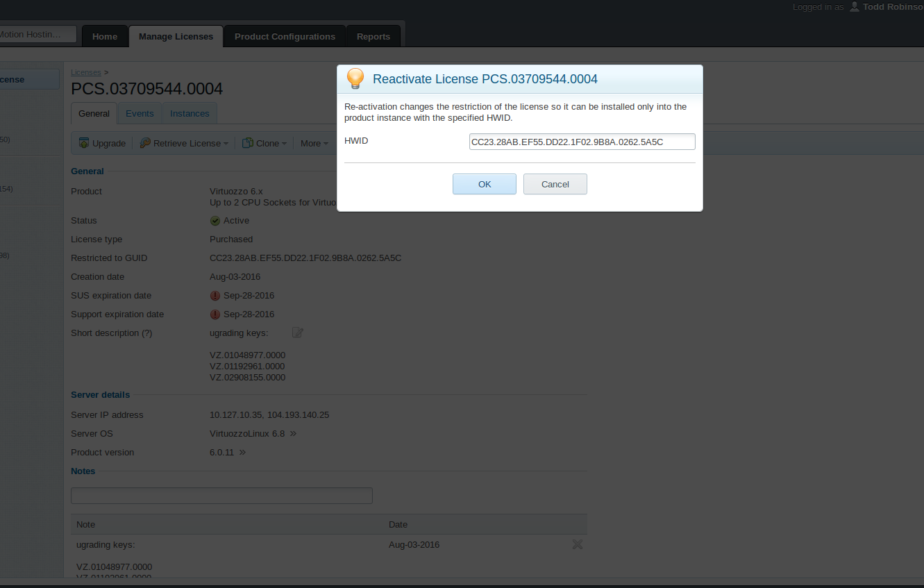
Task: Click the user icon beside Todd Robinson
Action: (x=854, y=6)
